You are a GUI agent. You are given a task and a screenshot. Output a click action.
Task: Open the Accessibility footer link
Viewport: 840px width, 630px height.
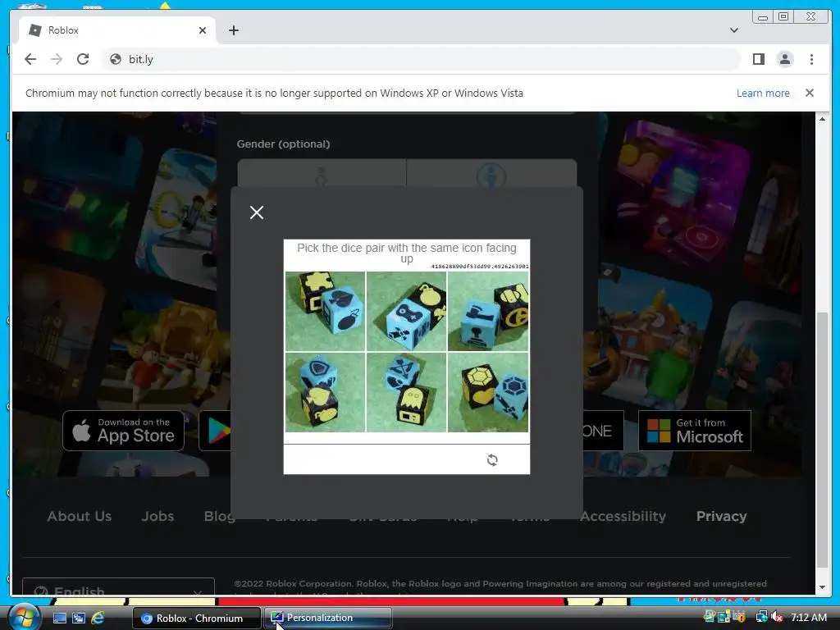coord(623,517)
